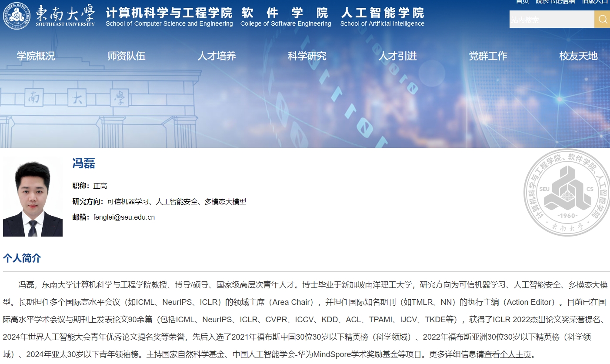
Task: Open the 学院概况 menu
Action: (36, 56)
